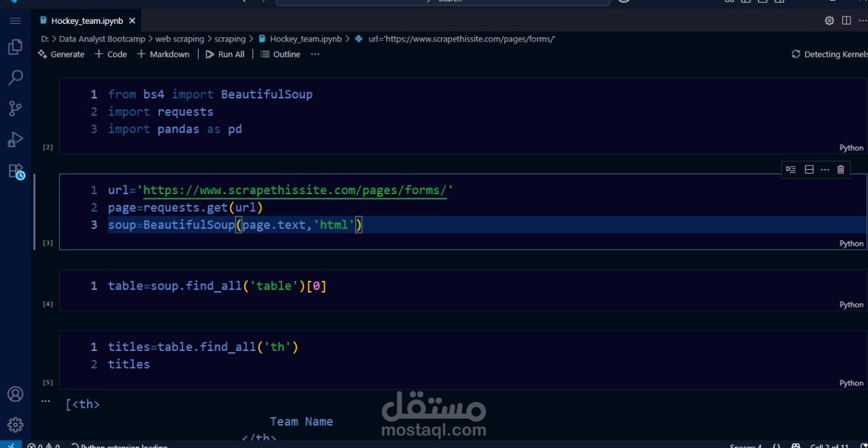Image resolution: width=868 pixels, height=448 pixels.
Task: Open the Run and Debug view
Action: coord(15,140)
